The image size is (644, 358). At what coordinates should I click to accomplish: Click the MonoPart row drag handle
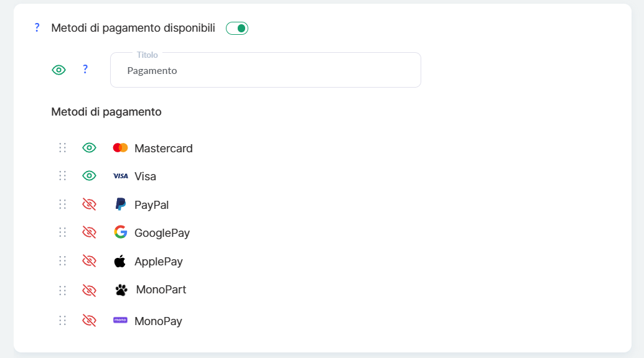[62, 290]
